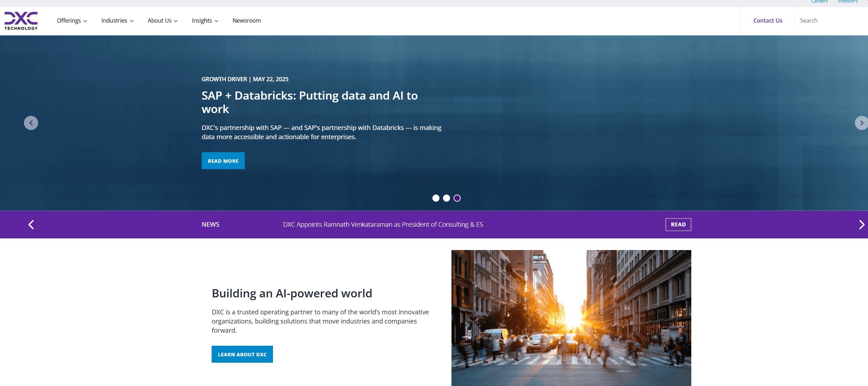Open the Contact Us link
The width and height of the screenshot is (868, 386).
[x=768, y=20]
